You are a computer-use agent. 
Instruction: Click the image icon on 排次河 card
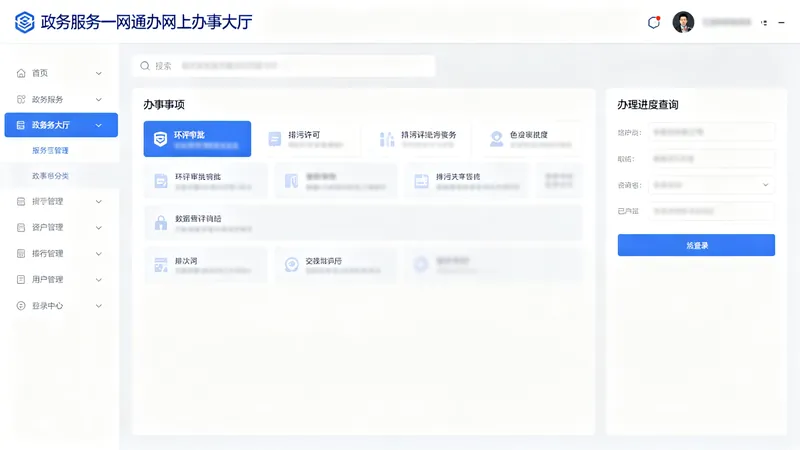coord(161,265)
